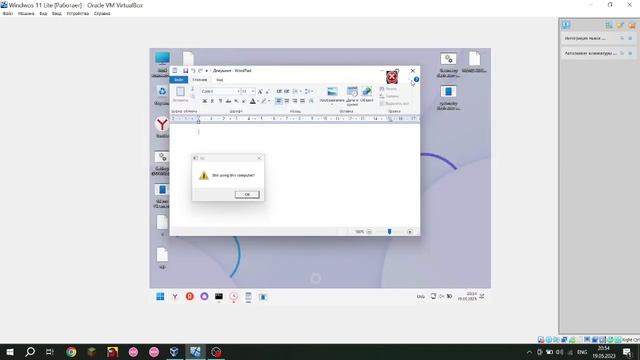Justify the text in WordPad
The height and width of the screenshot is (360, 640).
[x=302, y=101]
